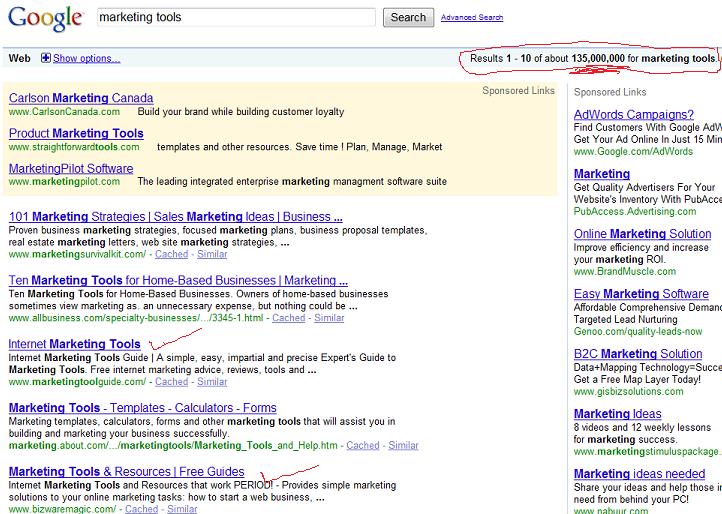This screenshot has width=722, height=514.
Task: Click the www.Google.com/AdWords URL text
Action: coord(633,152)
